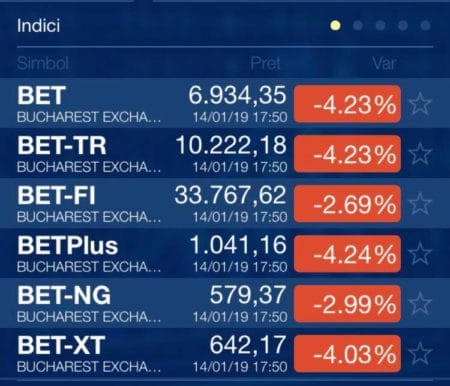Viewport: 450px width, 386px height.
Task: Add BET-FI to favorites star
Action: point(420,204)
